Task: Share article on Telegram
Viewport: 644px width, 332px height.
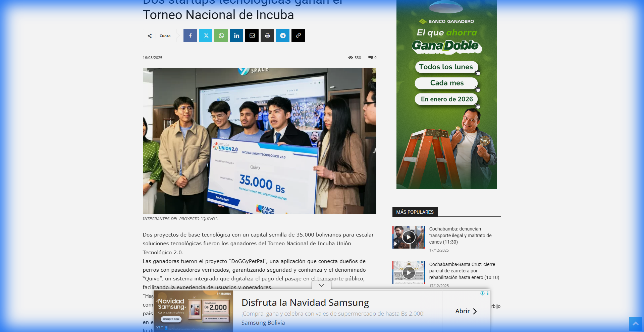Action: (x=283, y=36)
